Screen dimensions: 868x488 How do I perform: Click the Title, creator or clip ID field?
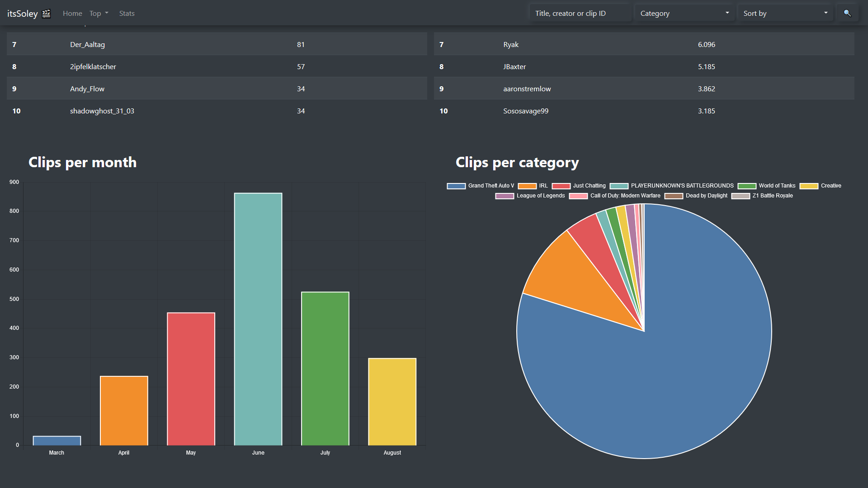coord(580,13)
